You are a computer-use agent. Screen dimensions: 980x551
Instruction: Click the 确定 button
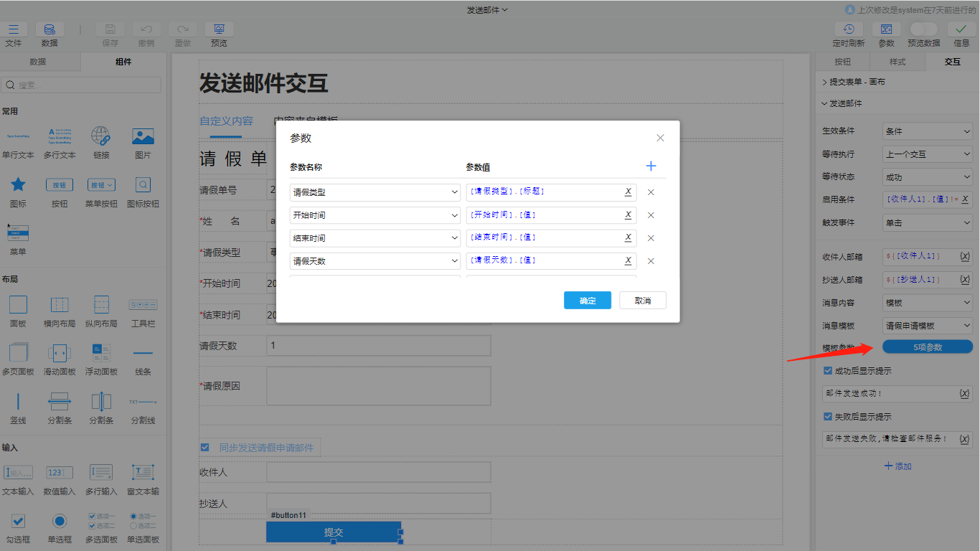pyautogui.click(x=588, y=301)
